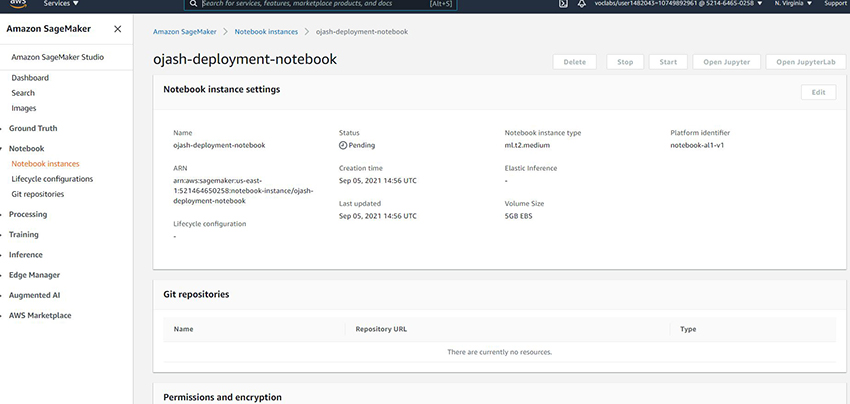Open the N. Virginia region selector
Screen dimensions: 850x404
(x=793, y=3)
